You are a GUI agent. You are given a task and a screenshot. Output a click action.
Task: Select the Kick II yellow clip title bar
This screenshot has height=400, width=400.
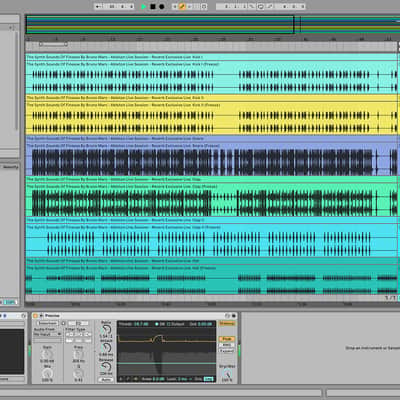pyautogui.click(x=211, y=98)
